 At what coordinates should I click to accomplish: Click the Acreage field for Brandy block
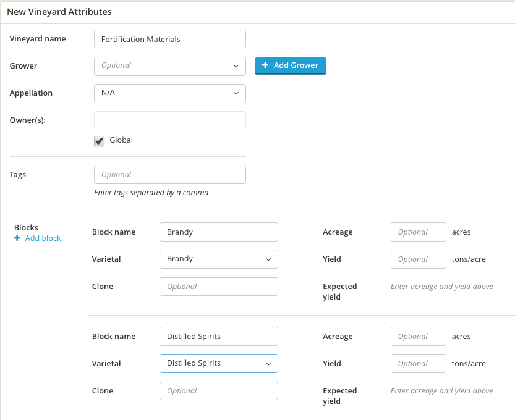(419, 232)
